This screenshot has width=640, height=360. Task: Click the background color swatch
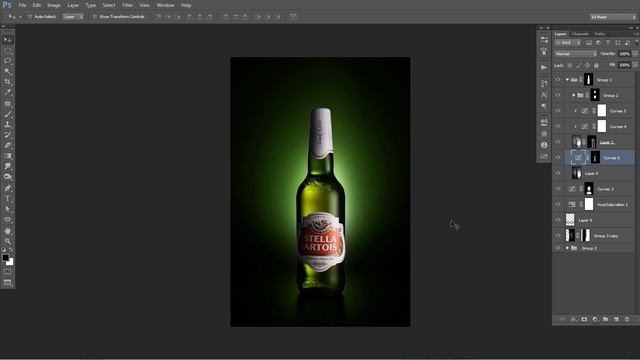coord(10,262)
